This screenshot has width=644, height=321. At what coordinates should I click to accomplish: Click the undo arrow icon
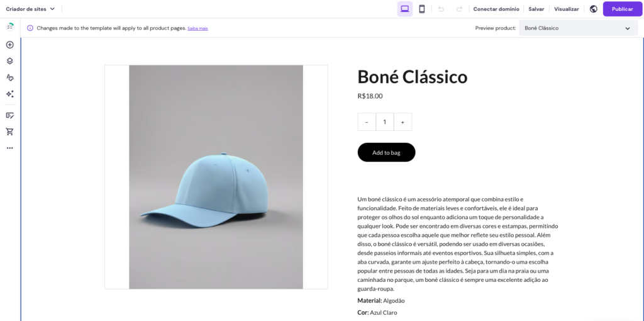point(441,9)
